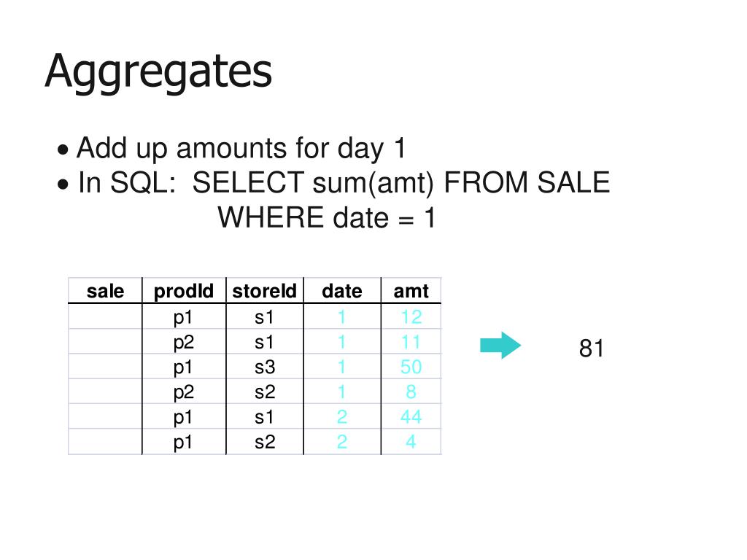747x560 pixels.
Task: Click the result number 81
Action: [x=591, y=349]
